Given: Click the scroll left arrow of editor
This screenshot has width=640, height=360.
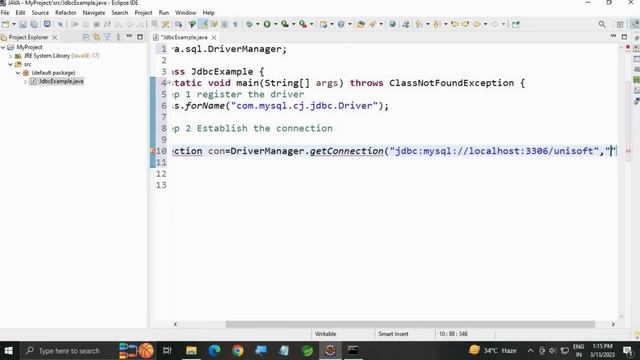Looking at the screenshot, I should (176, 324).
